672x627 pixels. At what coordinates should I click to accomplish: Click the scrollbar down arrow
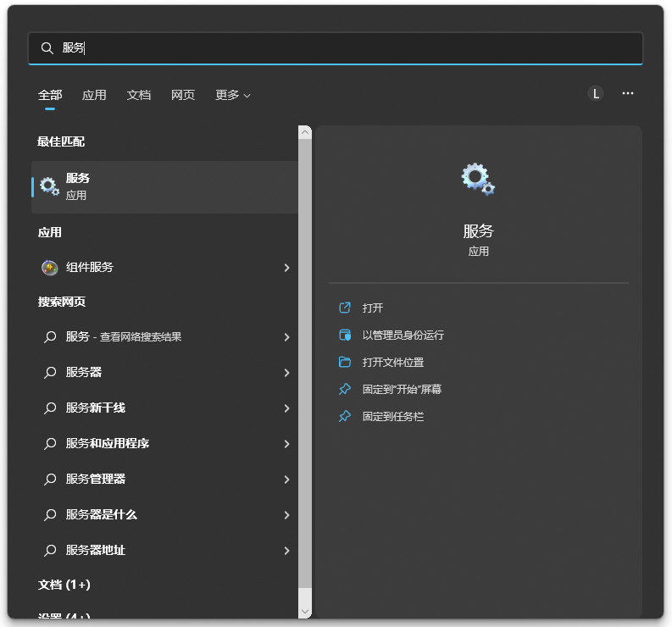(305, 612)
